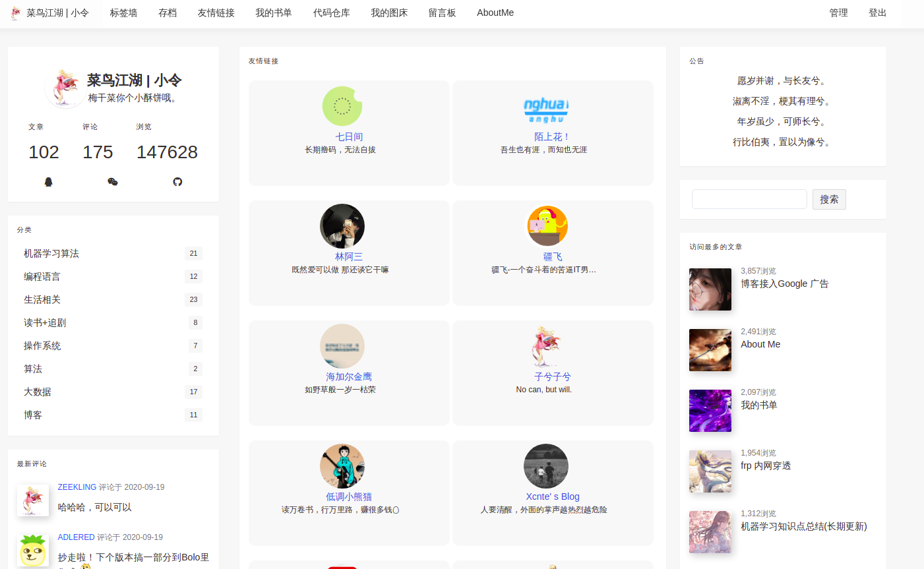Open 代码仓库 in the navbar
Image resolution: width=924 pixels, height=569 pixels.
tap(331, 13)
